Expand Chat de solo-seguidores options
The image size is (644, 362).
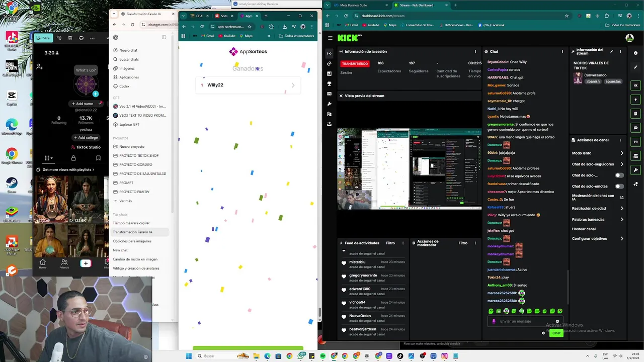(x=622, y=164)
